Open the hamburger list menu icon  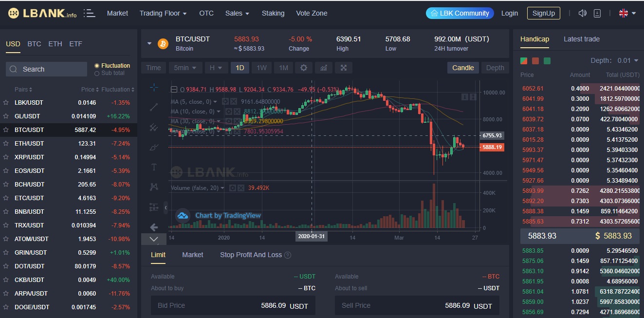(89, 13)
